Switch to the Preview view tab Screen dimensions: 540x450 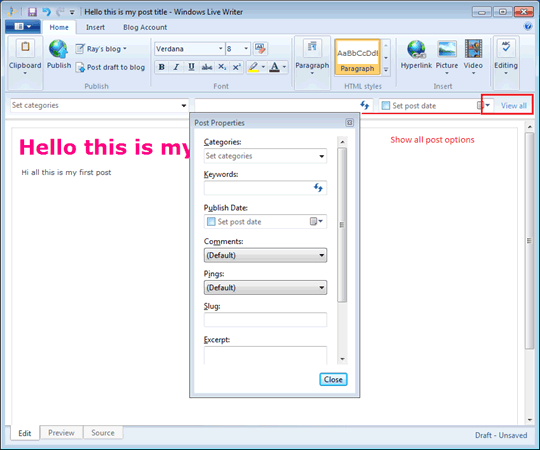tap(61, 432)
